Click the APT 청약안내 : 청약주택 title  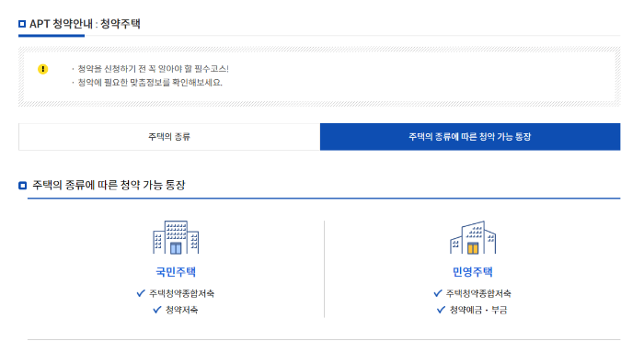point(85,24)
